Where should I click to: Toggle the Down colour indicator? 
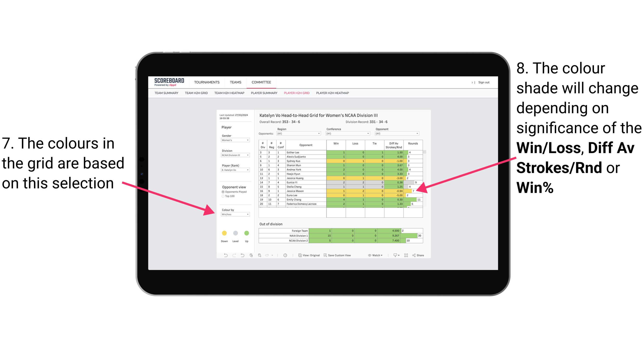(222, 233)
